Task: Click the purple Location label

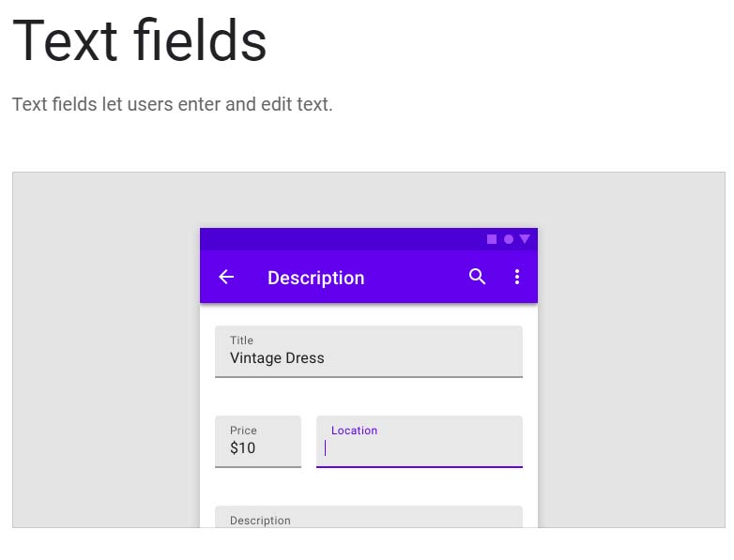Action: click(355, 431)
